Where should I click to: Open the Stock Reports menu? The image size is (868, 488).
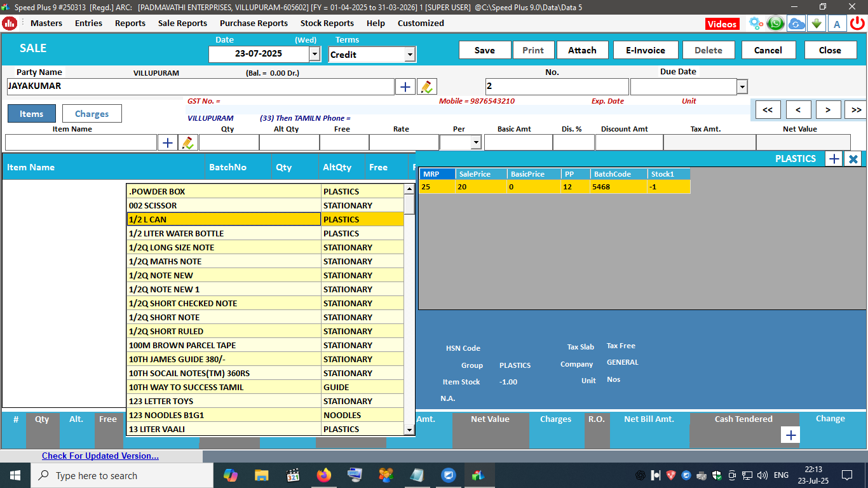tap(327, 24)
